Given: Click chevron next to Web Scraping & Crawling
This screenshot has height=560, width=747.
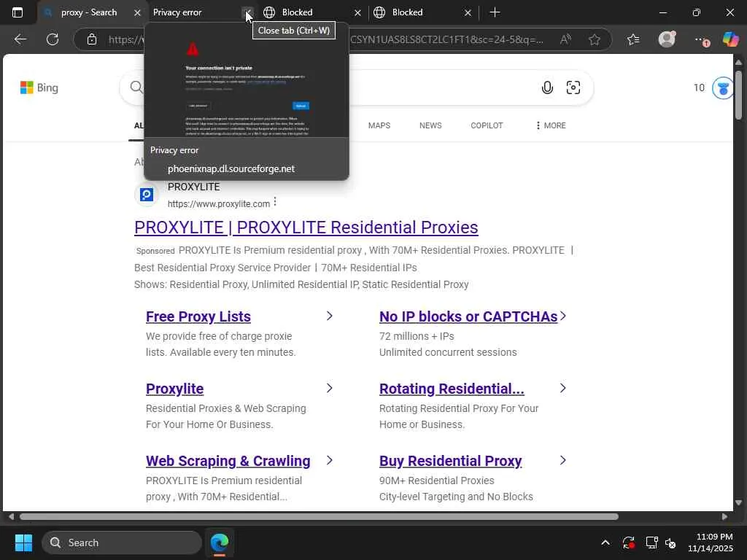Looking at the screenshot, I should click(x=329, y=461).
